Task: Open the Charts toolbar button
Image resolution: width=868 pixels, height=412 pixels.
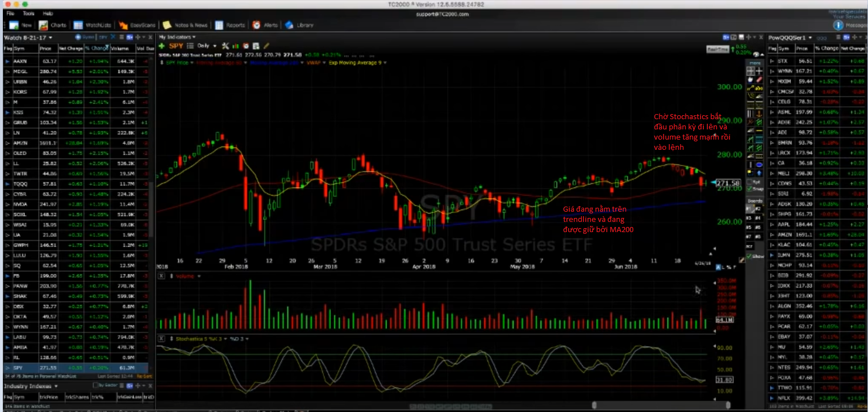Action: (53, 25)
